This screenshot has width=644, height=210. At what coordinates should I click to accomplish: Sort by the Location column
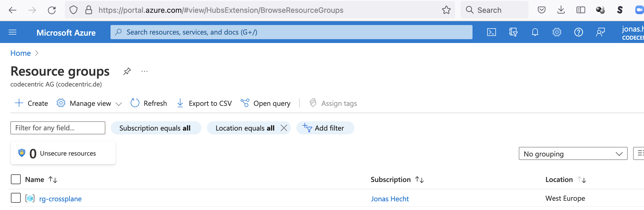(x=566, y=180)
